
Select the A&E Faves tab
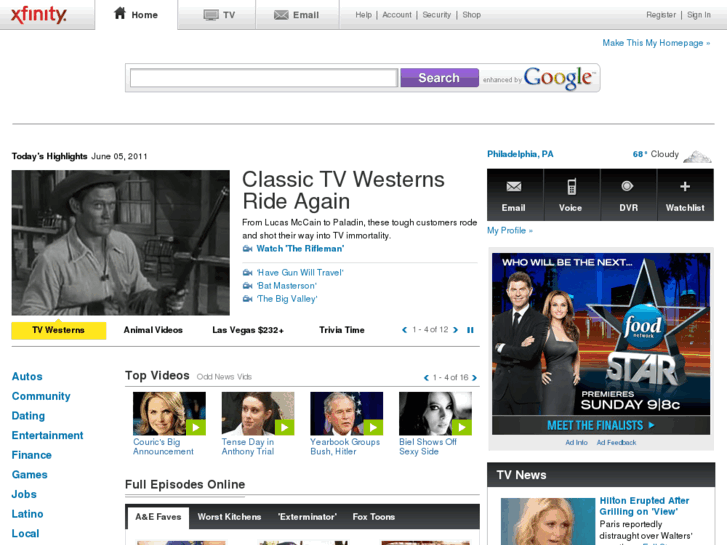click(158, 517)
